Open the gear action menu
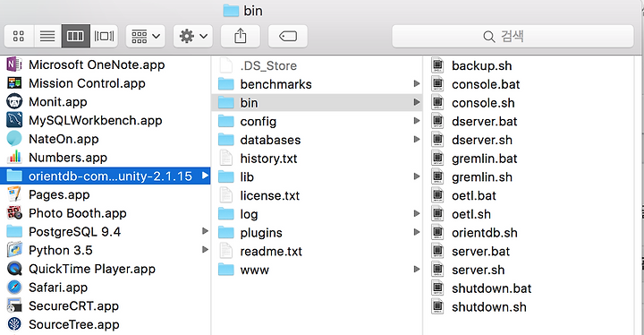The width and height of the screenshot is (644, 335). point(193,36)
